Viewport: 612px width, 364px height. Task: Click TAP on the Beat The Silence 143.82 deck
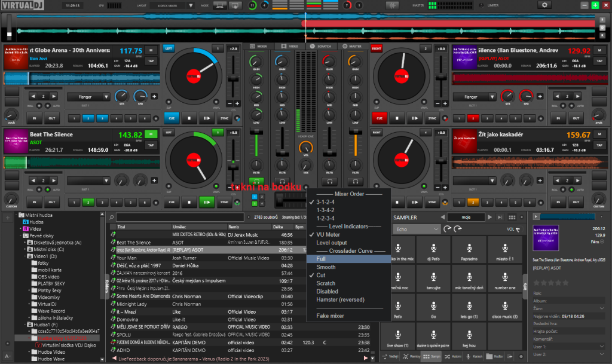[x=151, y=145]
